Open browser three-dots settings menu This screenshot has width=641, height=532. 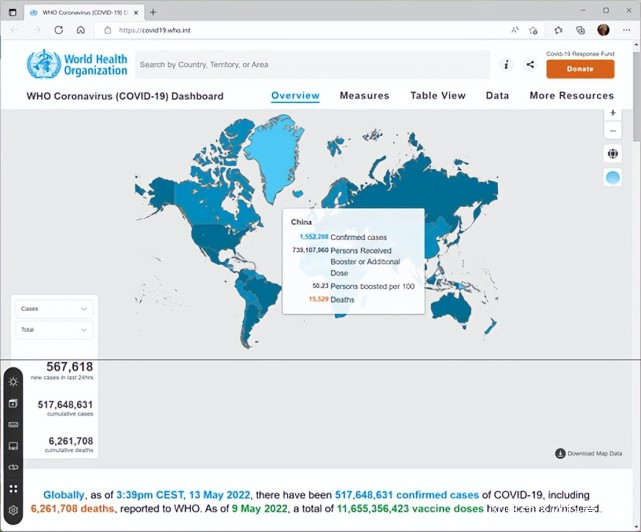coord(626,30)
